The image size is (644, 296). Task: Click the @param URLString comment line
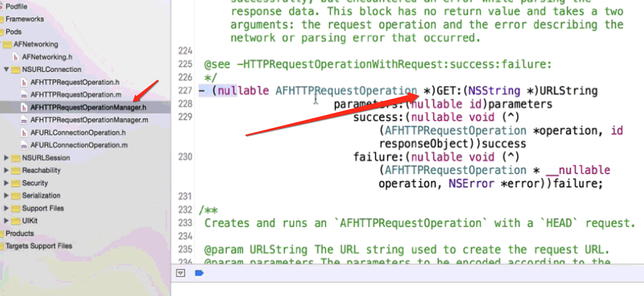407,249
